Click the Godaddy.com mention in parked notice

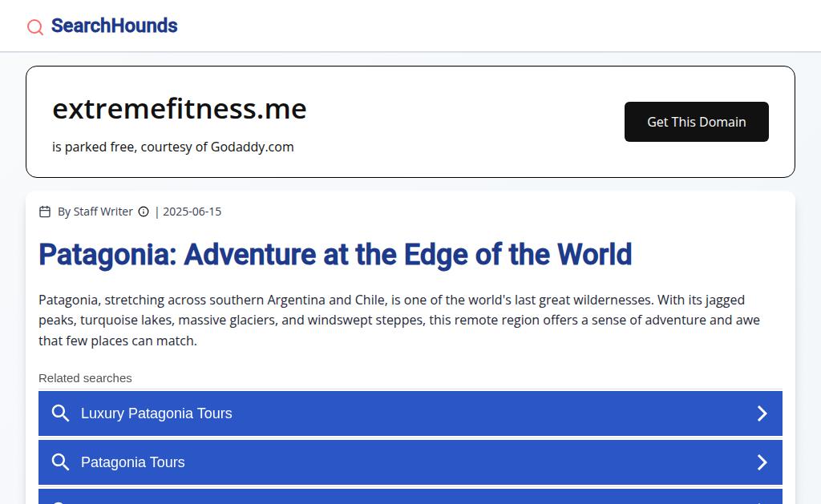[x=252, y=147]
